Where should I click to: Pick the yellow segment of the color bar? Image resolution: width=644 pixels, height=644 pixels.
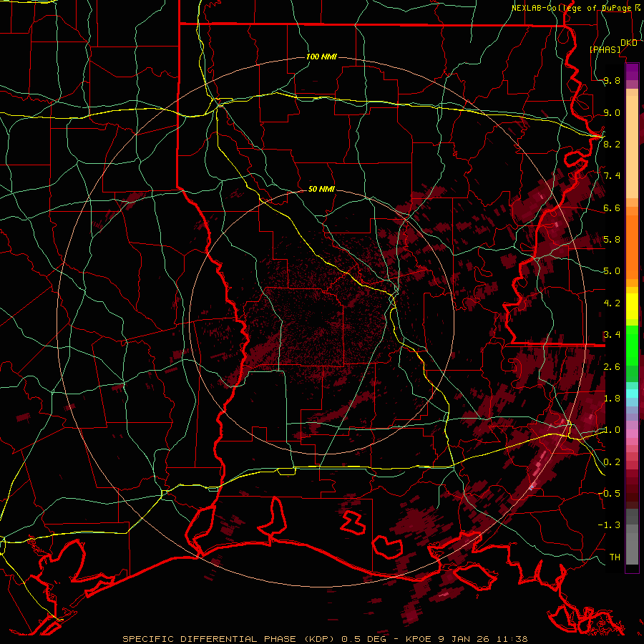pyautogui.click(x=632, y=306)
